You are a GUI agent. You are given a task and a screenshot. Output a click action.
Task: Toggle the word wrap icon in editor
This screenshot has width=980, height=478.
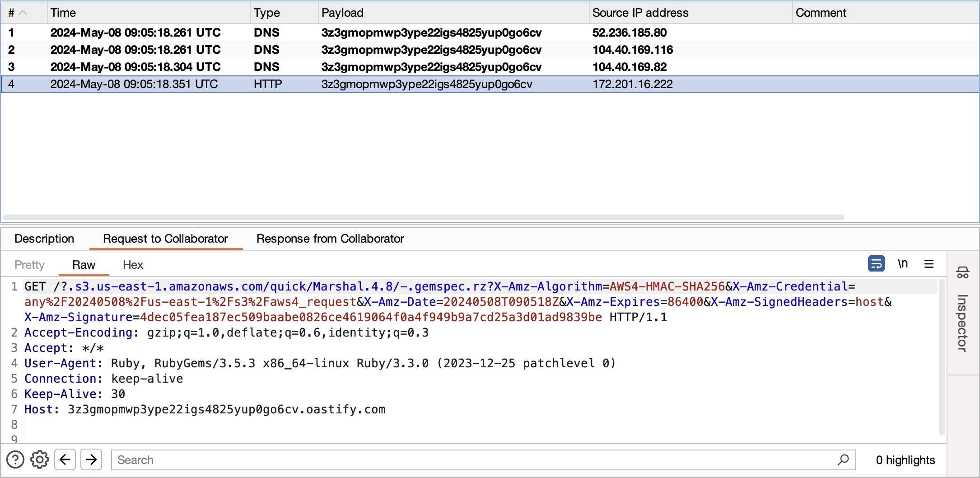tap(876, 263)
